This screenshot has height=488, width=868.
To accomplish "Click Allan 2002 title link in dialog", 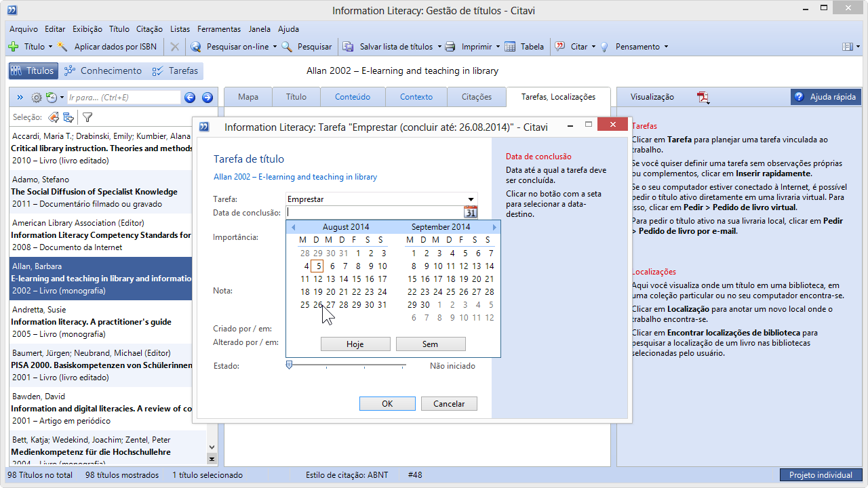I will click(x=295, y=177).
